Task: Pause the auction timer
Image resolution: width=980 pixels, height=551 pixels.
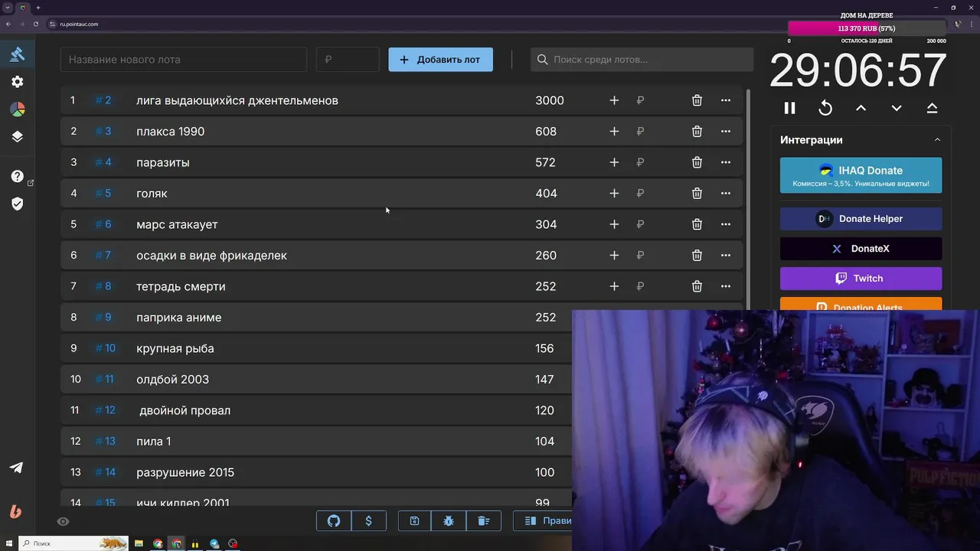Action: (x=789, y=109)
